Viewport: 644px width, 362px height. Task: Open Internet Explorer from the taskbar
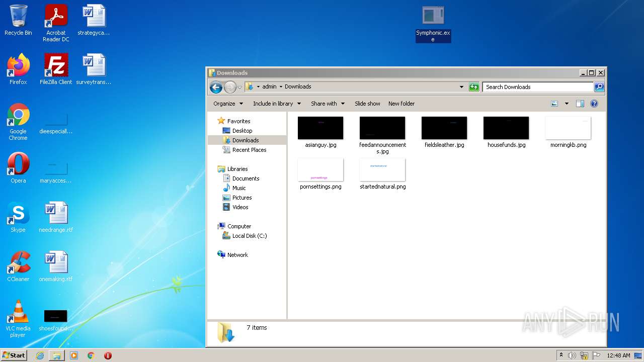pyautogui.click(x=40, y=355)
